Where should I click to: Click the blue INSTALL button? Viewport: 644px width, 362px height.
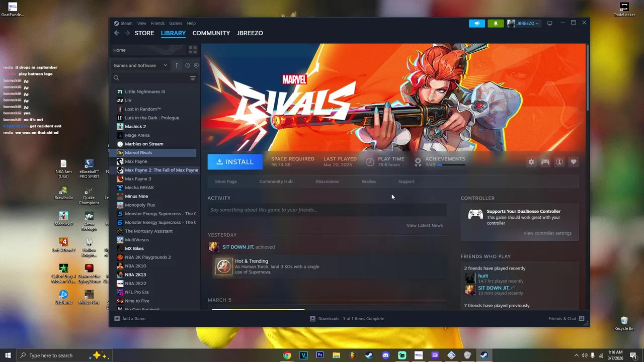pyautogui.click(x=235, y=162)
